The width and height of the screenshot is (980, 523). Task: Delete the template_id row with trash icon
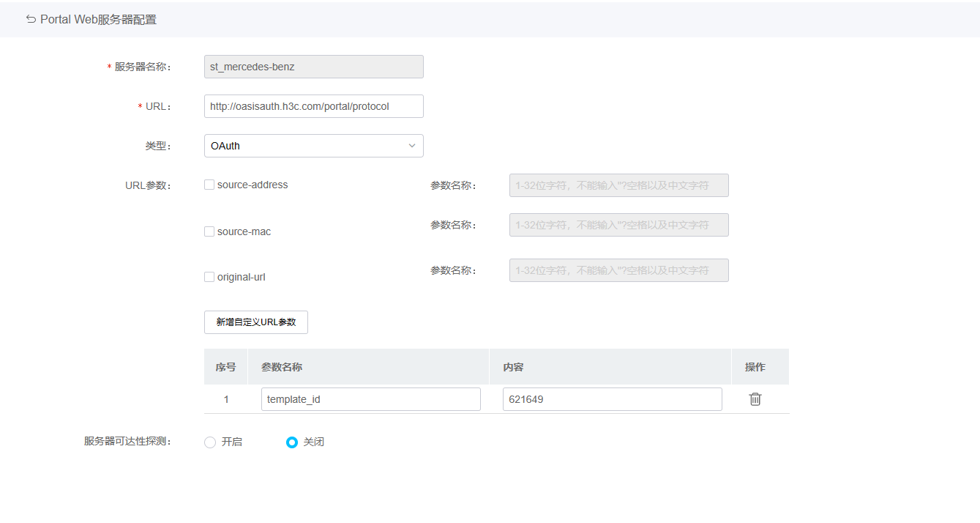(x=755, y=399)
